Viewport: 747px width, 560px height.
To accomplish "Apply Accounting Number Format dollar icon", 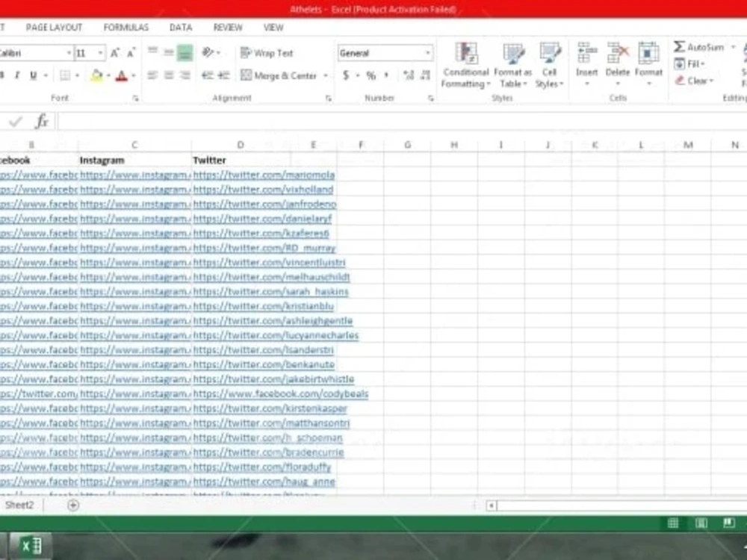I will pyautogui.click(x=346, y=75).
